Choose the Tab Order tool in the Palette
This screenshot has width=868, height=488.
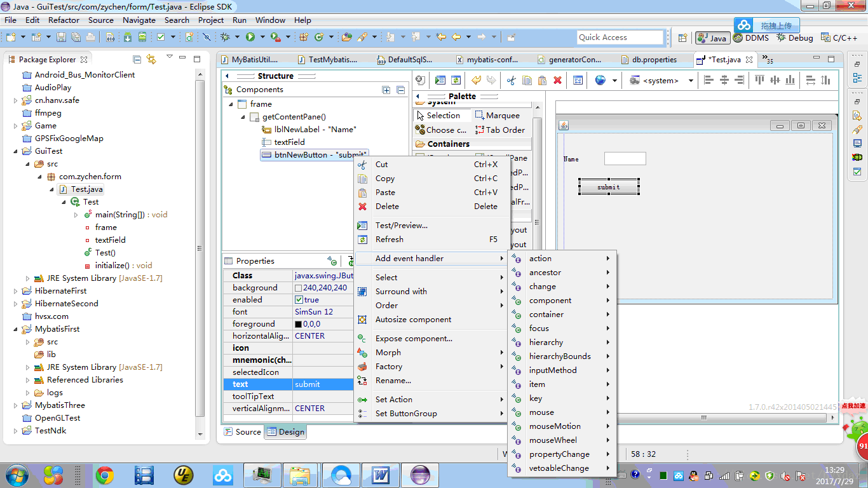[501, 130]
